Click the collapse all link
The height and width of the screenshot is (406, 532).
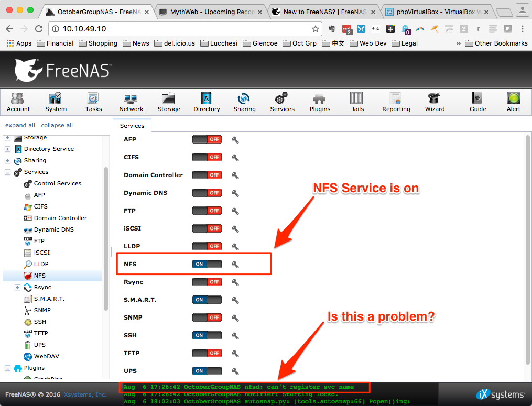(57, 125)
